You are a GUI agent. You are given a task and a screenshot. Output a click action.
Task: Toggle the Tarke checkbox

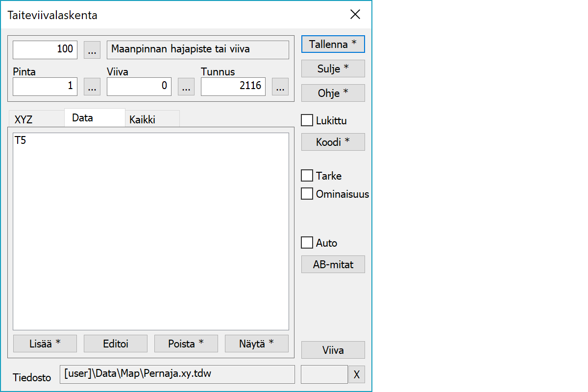click(x=307, y=176)
